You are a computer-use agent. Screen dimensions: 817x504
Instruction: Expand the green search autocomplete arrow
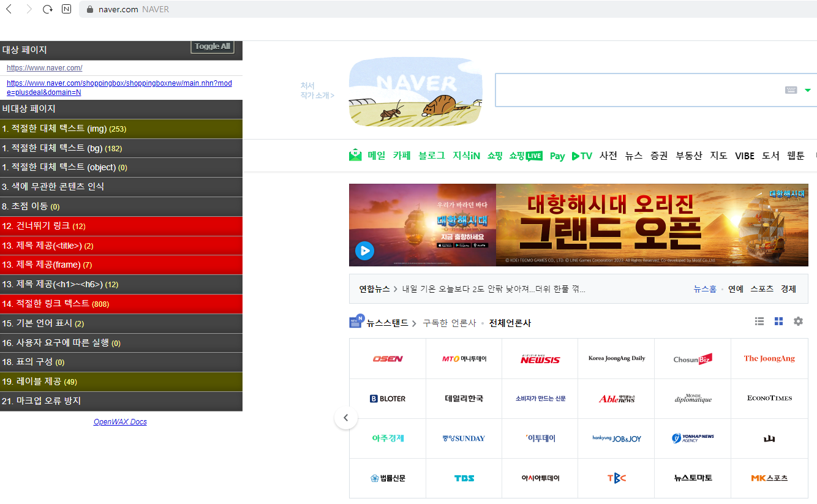[x=808, y=90]
